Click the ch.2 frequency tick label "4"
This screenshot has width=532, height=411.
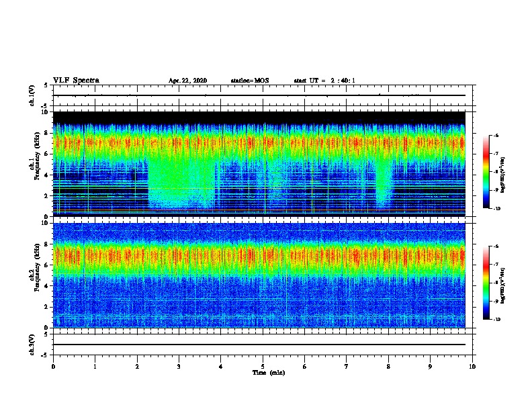tap(46, 286)
